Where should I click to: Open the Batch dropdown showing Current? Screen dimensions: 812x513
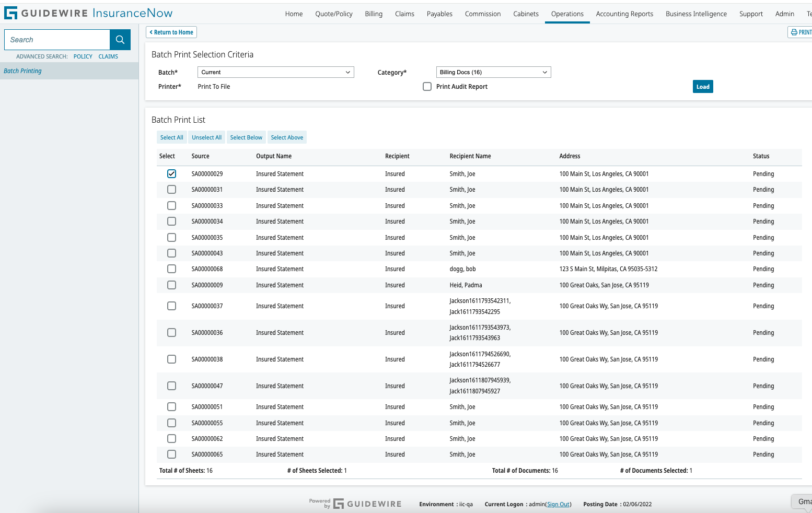tap(275, 72)
